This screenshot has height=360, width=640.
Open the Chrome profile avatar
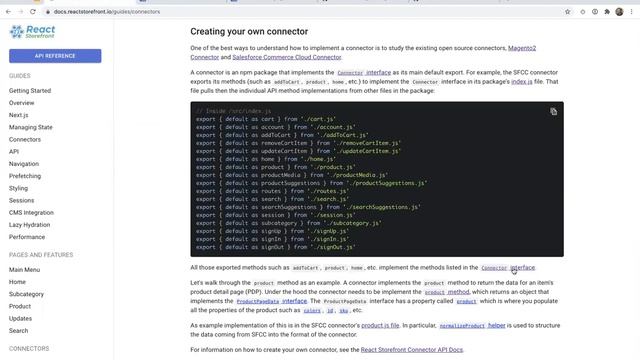(x=619, y=12)
